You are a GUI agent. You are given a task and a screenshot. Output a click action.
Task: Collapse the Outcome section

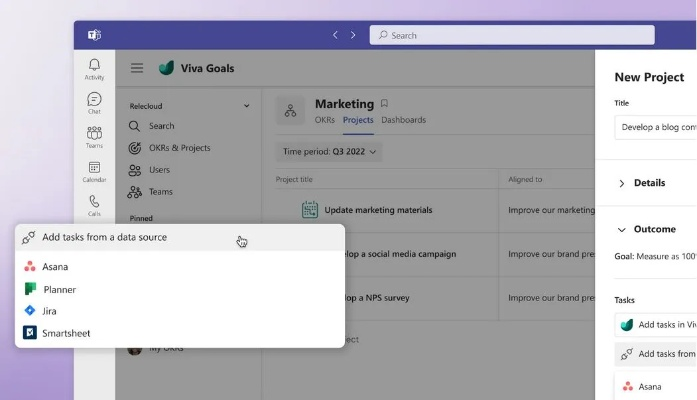tap(622, 229)
